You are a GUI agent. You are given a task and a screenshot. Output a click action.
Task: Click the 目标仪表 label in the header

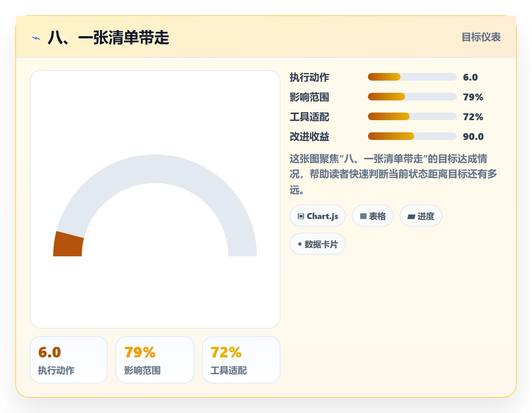(481, 37)
